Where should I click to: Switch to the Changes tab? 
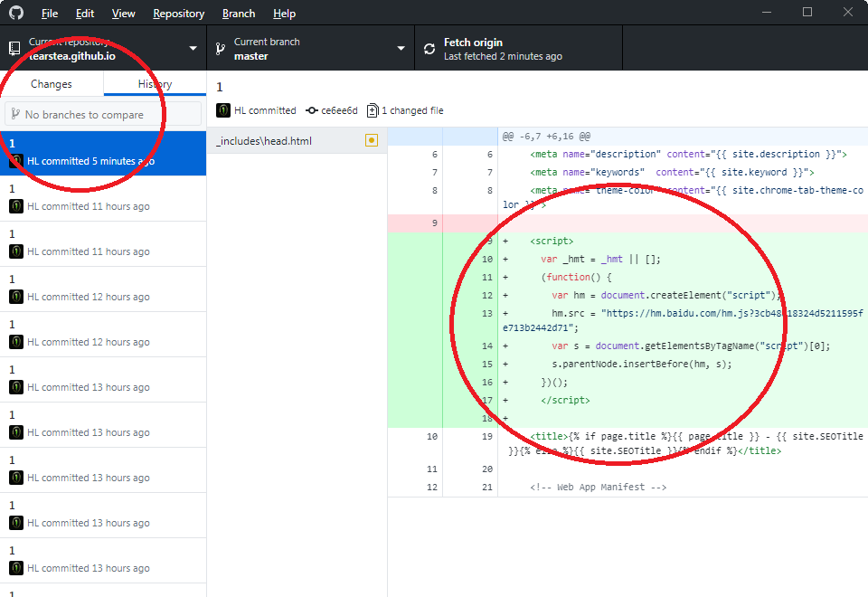click(52, 83)
